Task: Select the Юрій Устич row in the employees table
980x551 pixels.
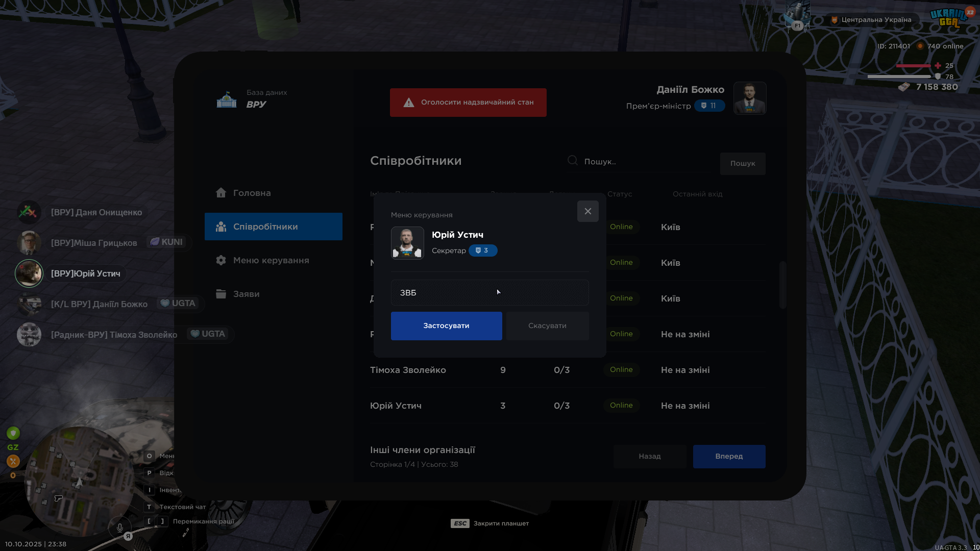Action: click(x=568, y=406)
